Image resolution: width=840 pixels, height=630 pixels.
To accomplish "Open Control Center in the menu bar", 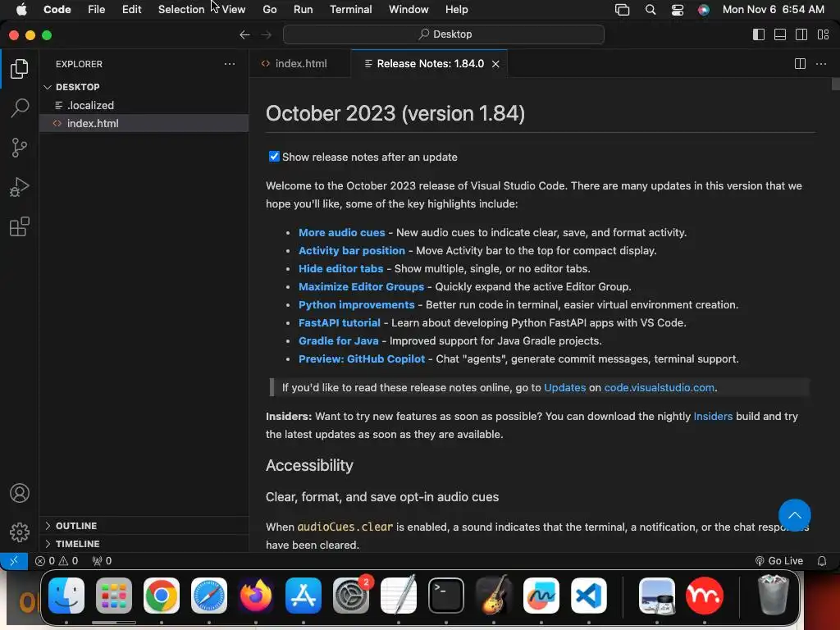I will pyautogui.click(x=677, y=10).
